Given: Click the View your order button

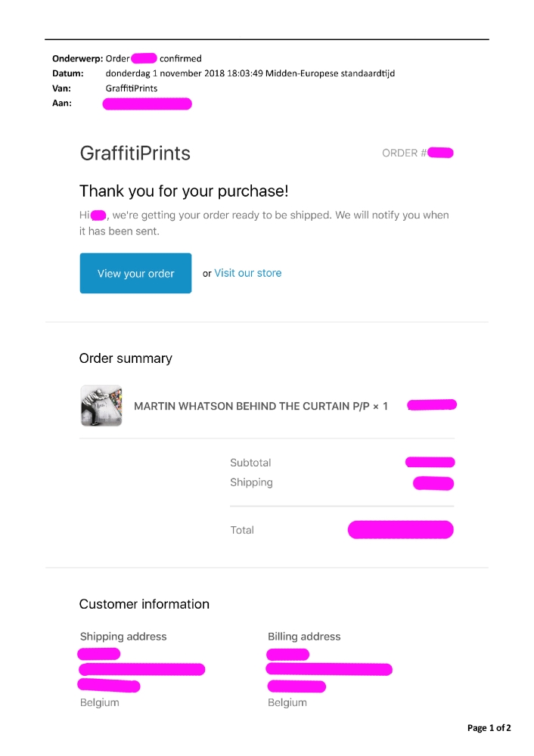Looking at the screenshot, I should pyautogui.click(x=135, y=274).
